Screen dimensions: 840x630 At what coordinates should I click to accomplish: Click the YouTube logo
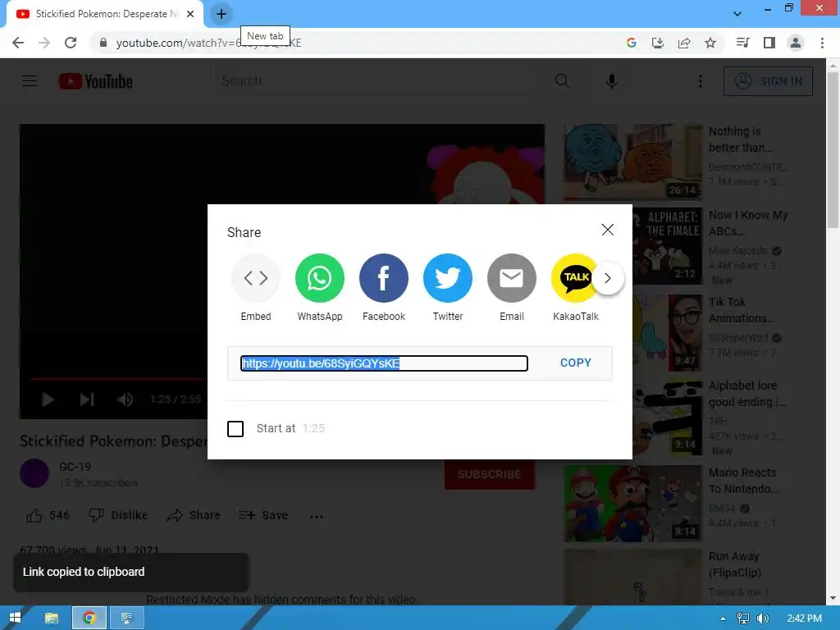coord(96,81)
